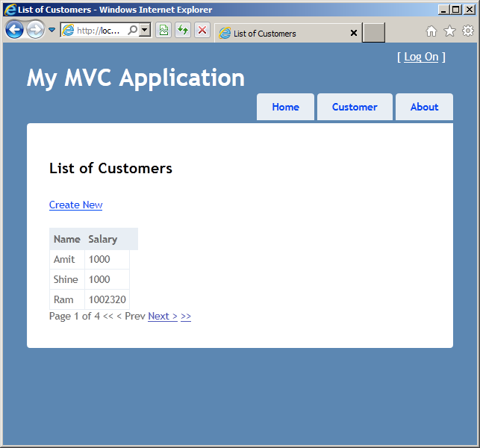
Task: Click Amit's 1000 salary cell
Action: tap(107, 260)
